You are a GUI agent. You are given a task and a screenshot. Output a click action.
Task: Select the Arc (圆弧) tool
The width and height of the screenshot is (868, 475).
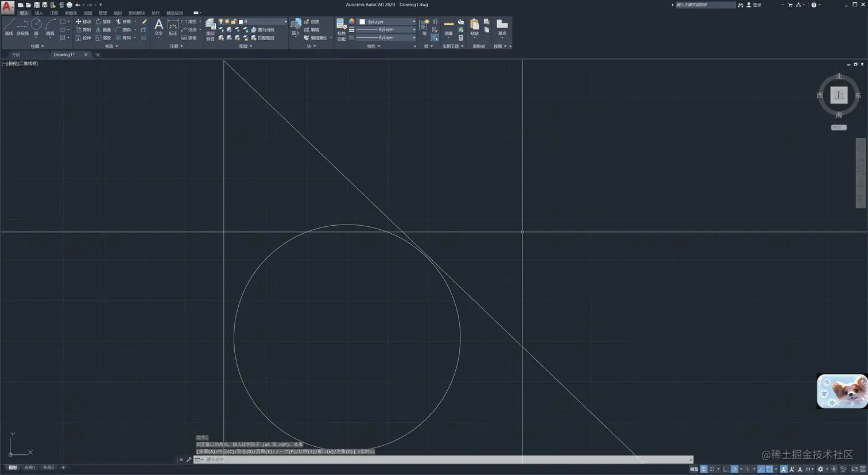pyautogui.click(x=50, y=26)
